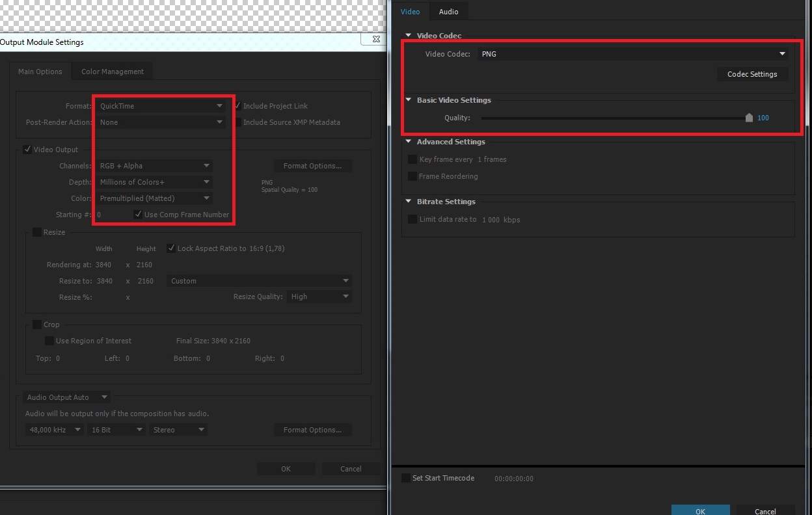Open the 16 Bit audio depth dropdown
This screenshot has height=515, width=812.
[116, 430]
